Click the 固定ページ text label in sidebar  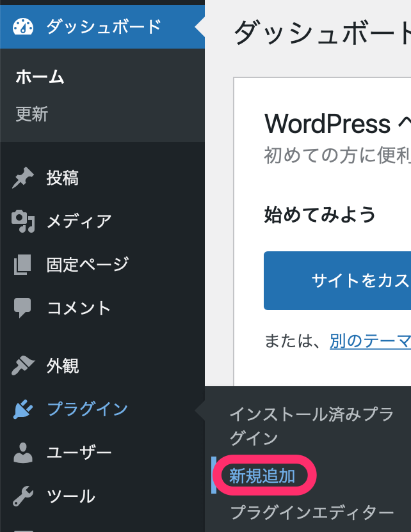tap(88, 264)
